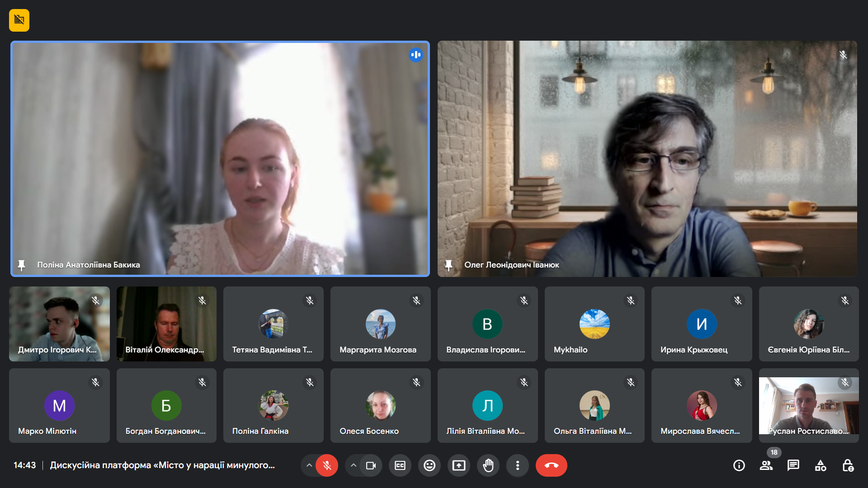Click the yellow camera-off indicator badge
The width and height of the screenshot is (868, 488).
coord(19,20)
